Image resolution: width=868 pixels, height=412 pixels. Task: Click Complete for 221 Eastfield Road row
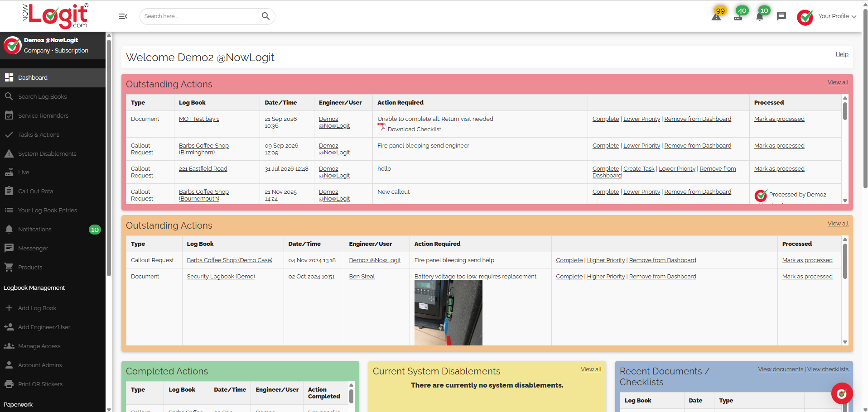(606, 169)
